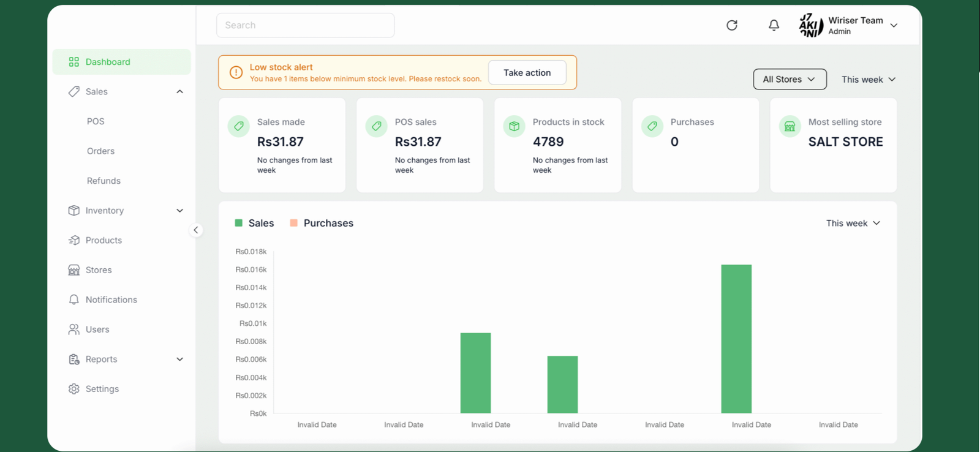This screenshot has height=452, width=980.
Task: Go to Settings in the sidebar
Action: point(102,389)
